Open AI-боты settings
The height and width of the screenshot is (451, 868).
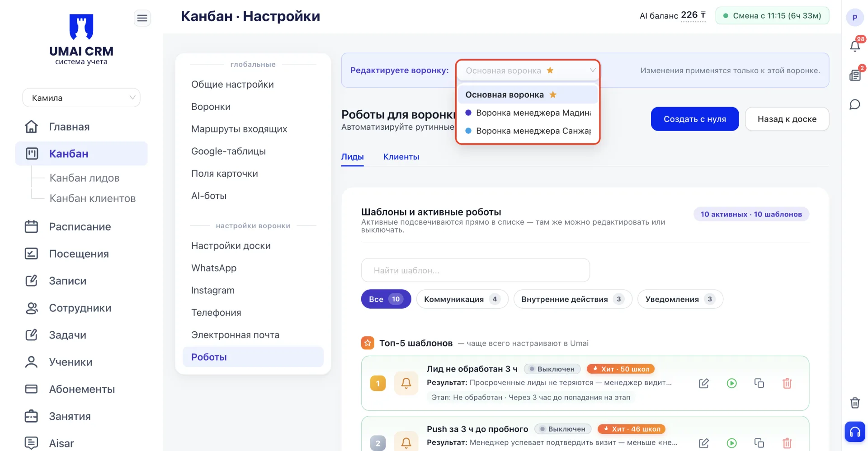pos(253,196)
